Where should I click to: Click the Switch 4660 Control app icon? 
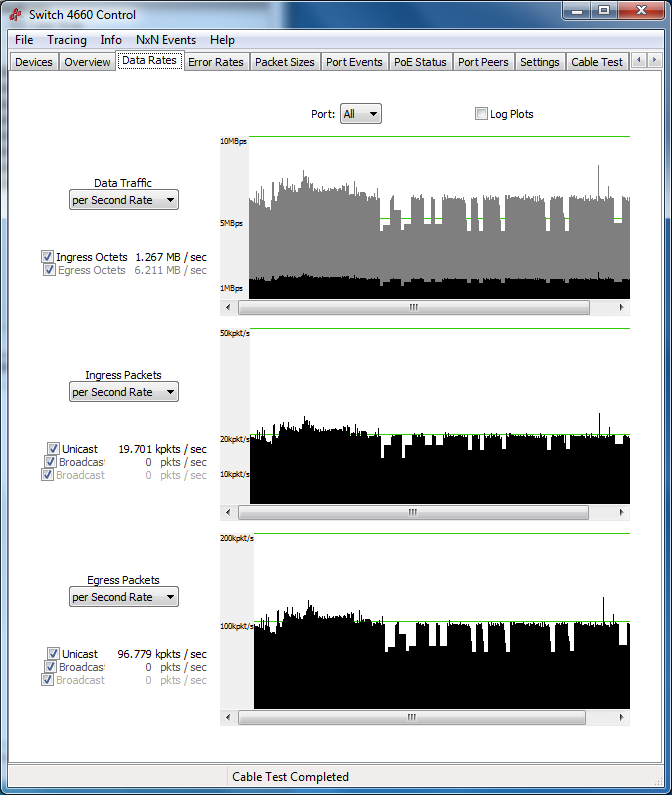point(16,15)
